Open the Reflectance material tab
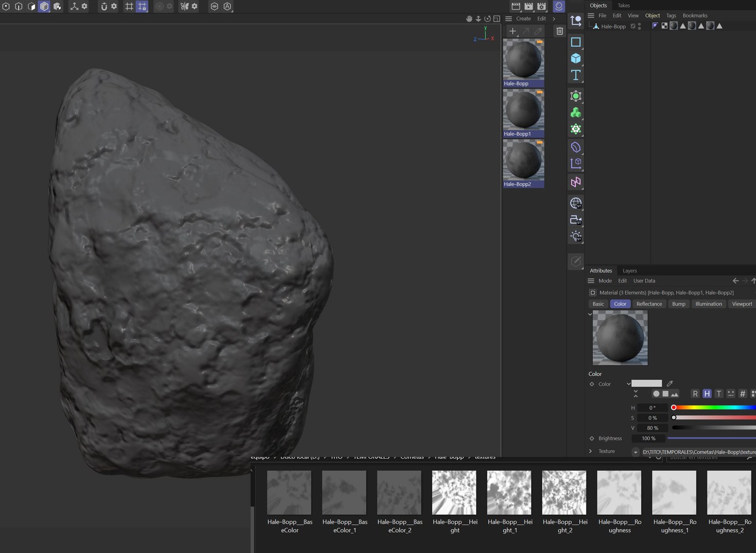Screen dimensions: 756x553 (649, 304)
